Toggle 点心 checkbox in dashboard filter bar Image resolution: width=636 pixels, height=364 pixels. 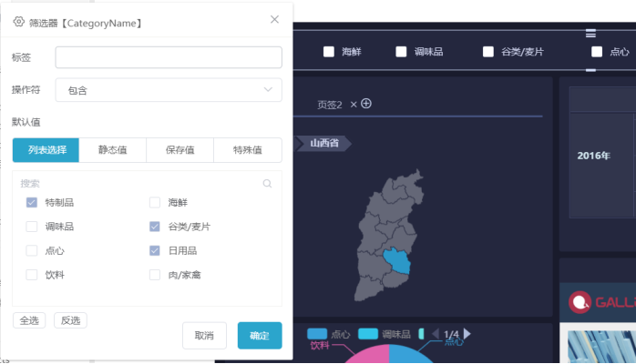tap(597, 52)
